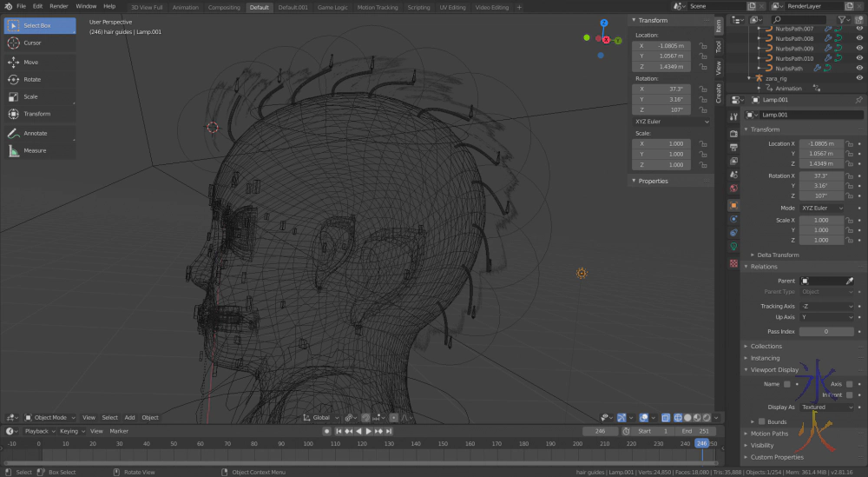
Task: Toggle auto keying record button
Action: (326, 431)
